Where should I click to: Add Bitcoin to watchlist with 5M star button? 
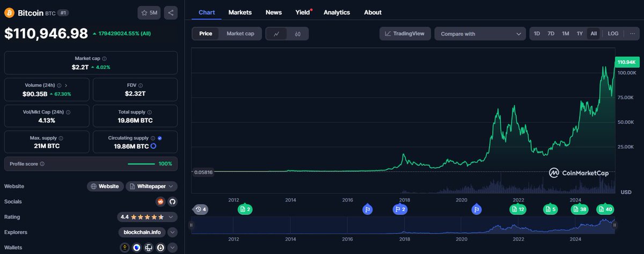pos(150,12)
